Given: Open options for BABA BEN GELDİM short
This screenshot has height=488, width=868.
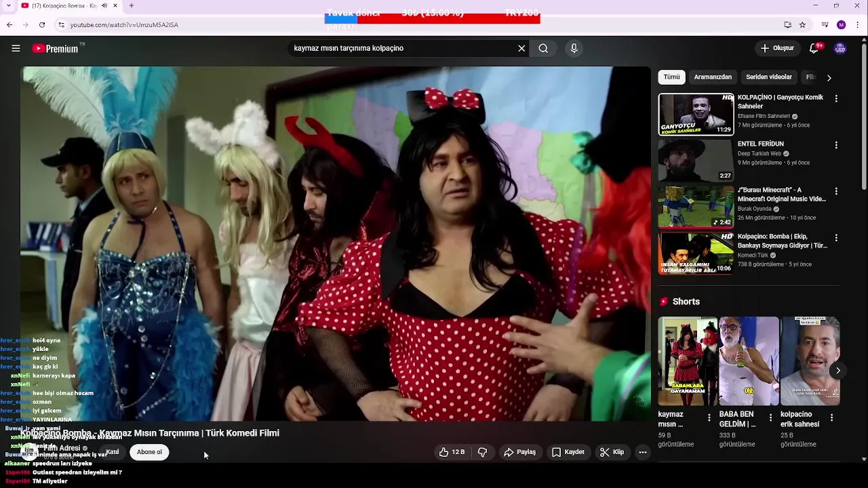Looking at the screenshot, I should (x=770, y=418).
